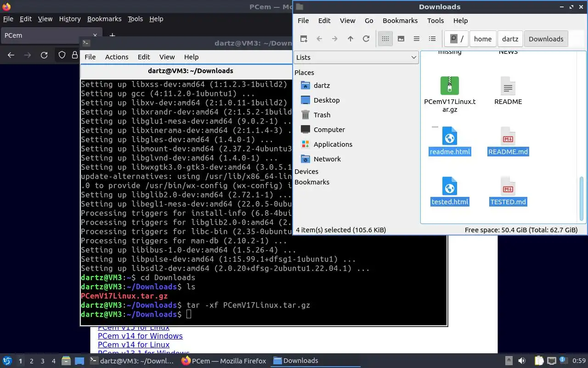The height and width of the screenshot is (368, 588).
Task: Open a new tab in file manager
Action: pos(304,39)
